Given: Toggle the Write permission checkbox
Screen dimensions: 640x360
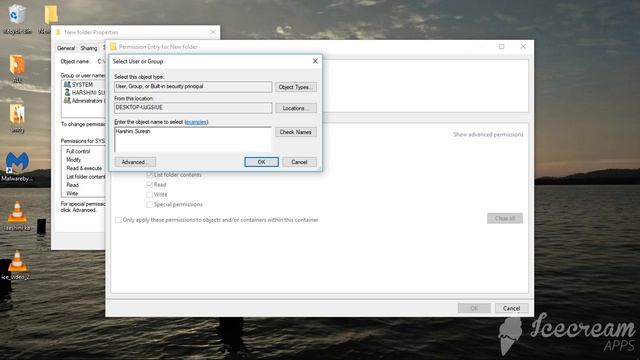Looking at the screenshot, I should pyautogui.click(x=149, y=195).
